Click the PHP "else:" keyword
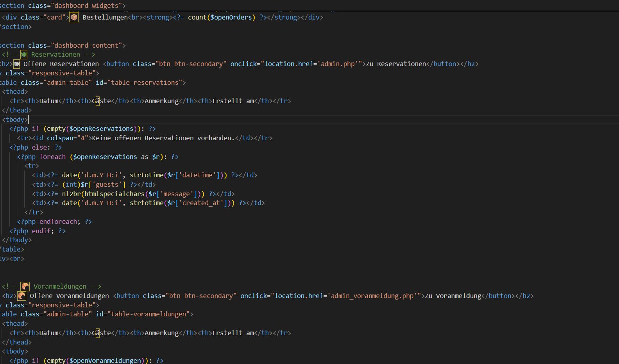 (41, 148)
